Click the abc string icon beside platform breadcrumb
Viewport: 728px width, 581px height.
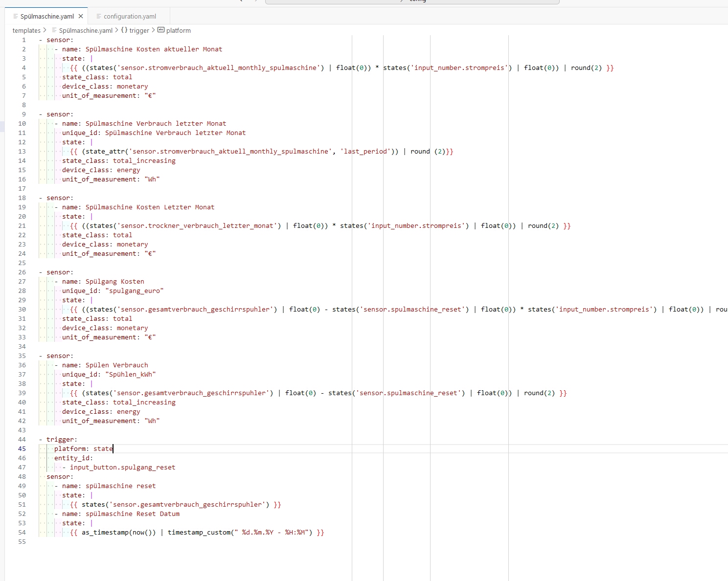161,30
